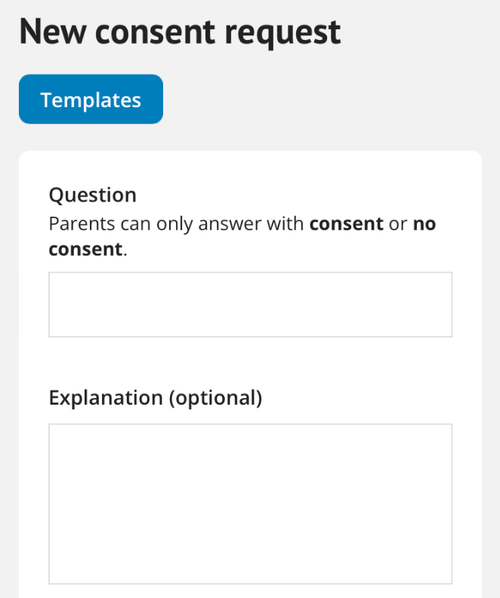The height and width of the screenshot is (598, 500).
Task: Place cursor in the consent question box
Action: (250, 304)
